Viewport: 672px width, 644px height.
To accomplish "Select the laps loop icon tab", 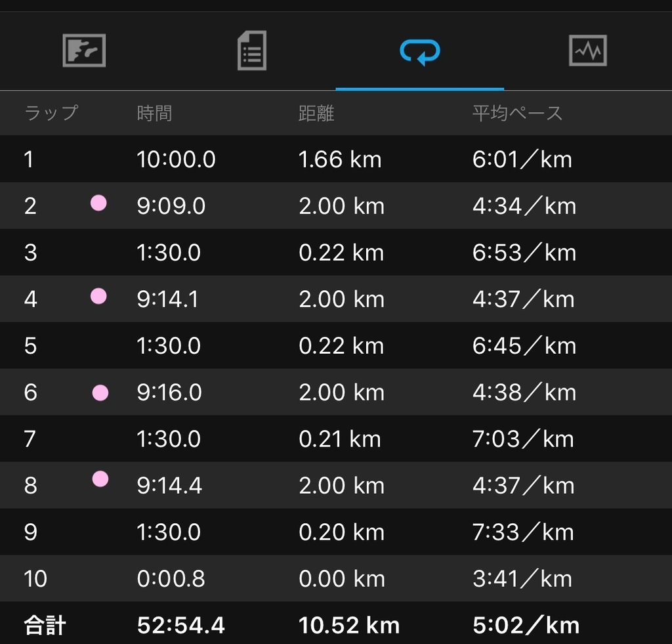I will coord(420,51).
